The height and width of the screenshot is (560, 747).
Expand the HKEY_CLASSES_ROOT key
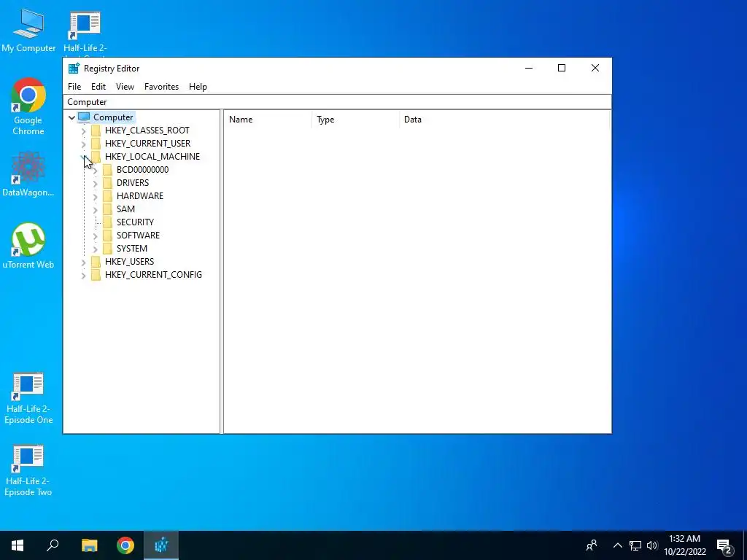tap(83, 131)
